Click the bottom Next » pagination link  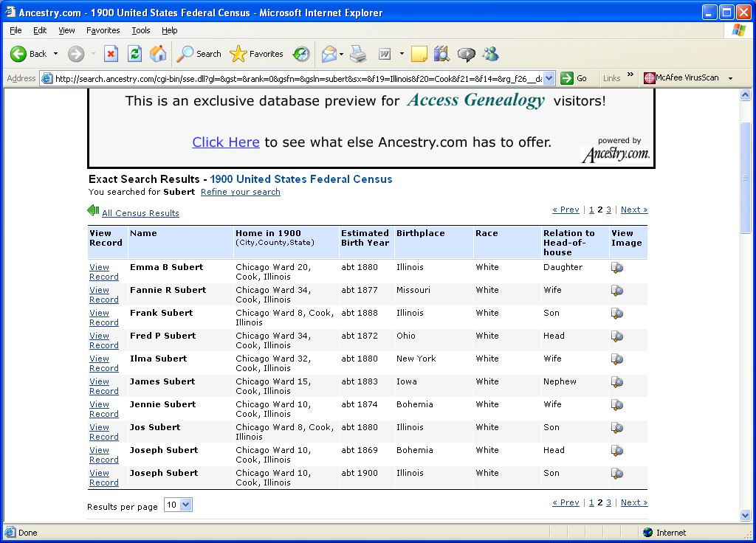(x=634, y=502)
